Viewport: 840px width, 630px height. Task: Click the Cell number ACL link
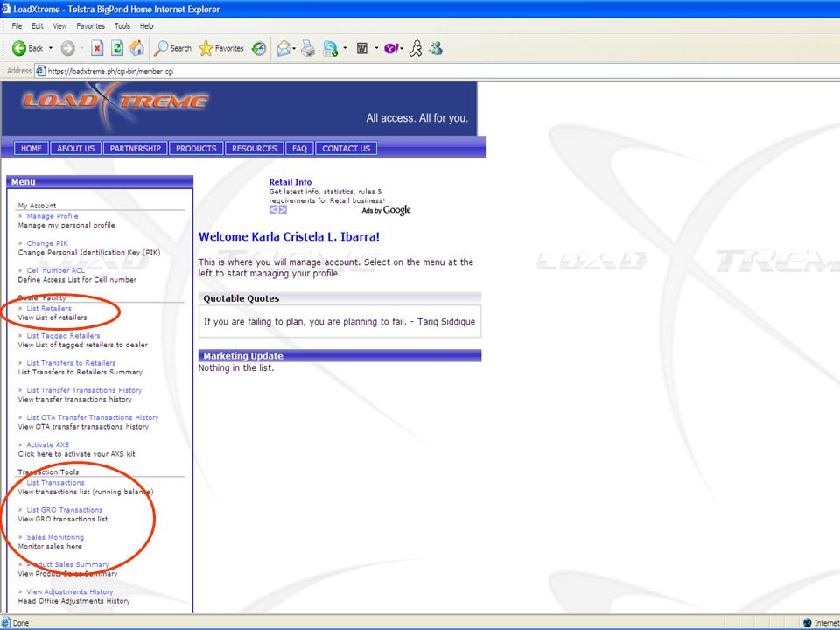click(x=56, y=270)
